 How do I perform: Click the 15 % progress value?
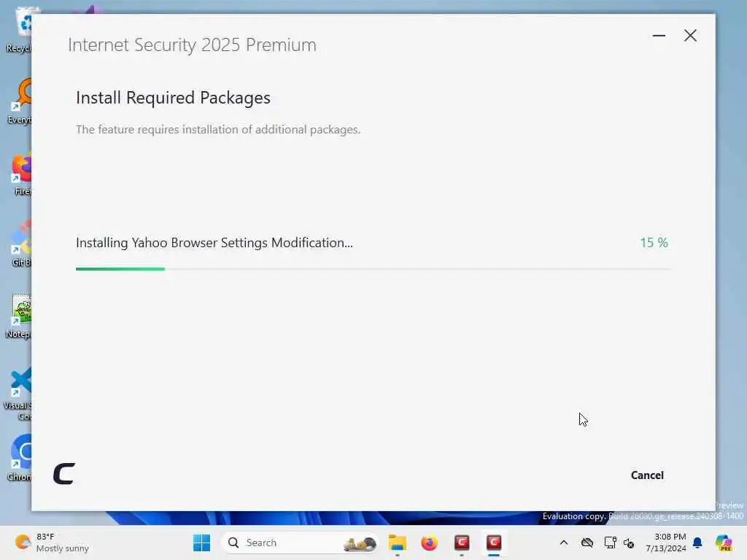tap(654, 243)
